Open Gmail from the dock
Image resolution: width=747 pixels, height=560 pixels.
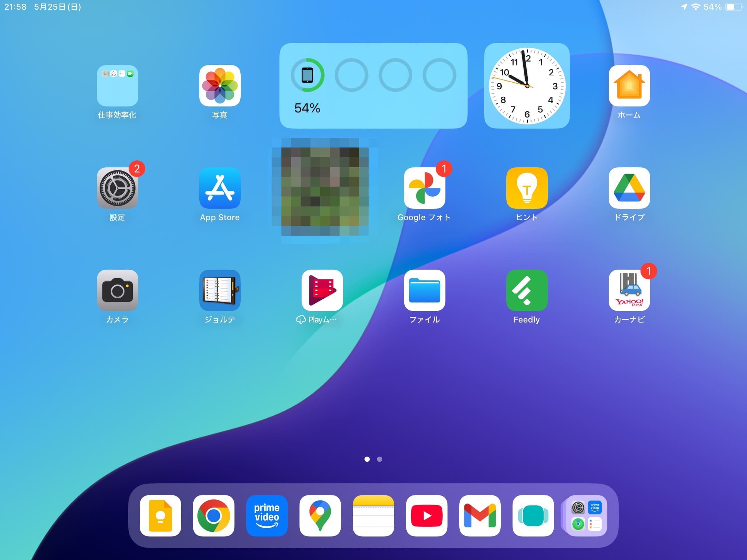coord(480,516)
